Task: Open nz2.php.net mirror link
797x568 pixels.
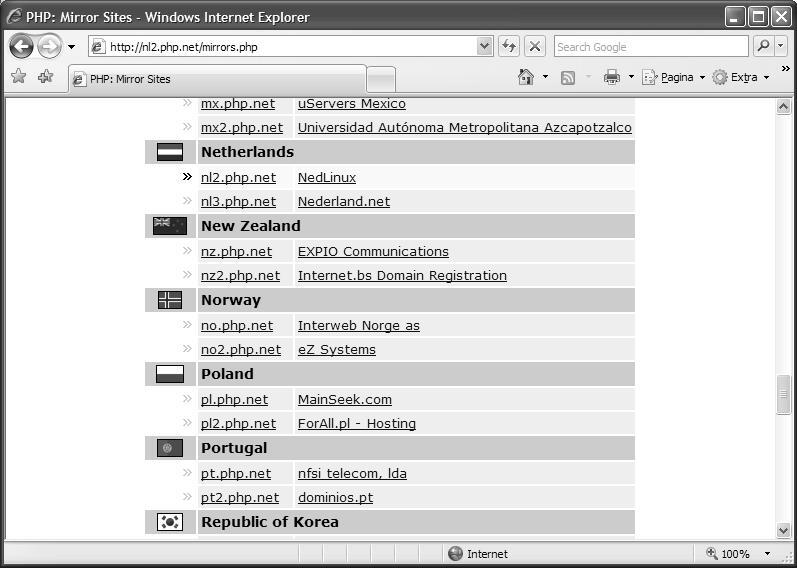Action: [240, 276]
